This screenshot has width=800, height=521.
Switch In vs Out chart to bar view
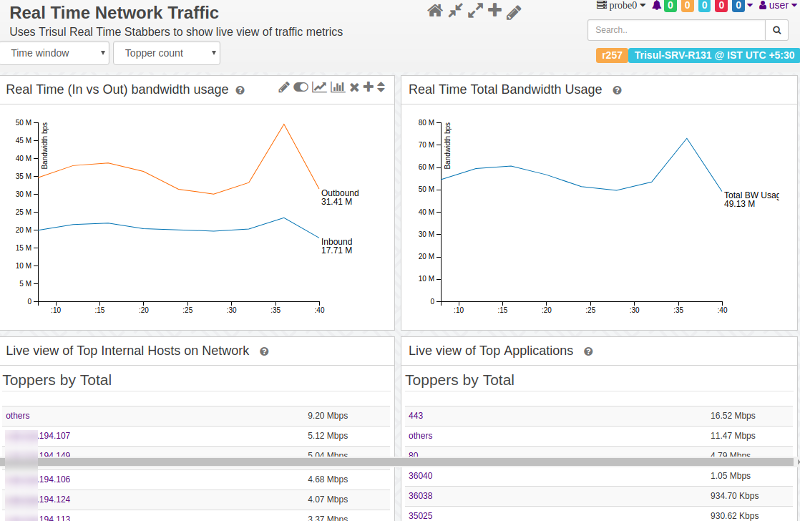338,88
